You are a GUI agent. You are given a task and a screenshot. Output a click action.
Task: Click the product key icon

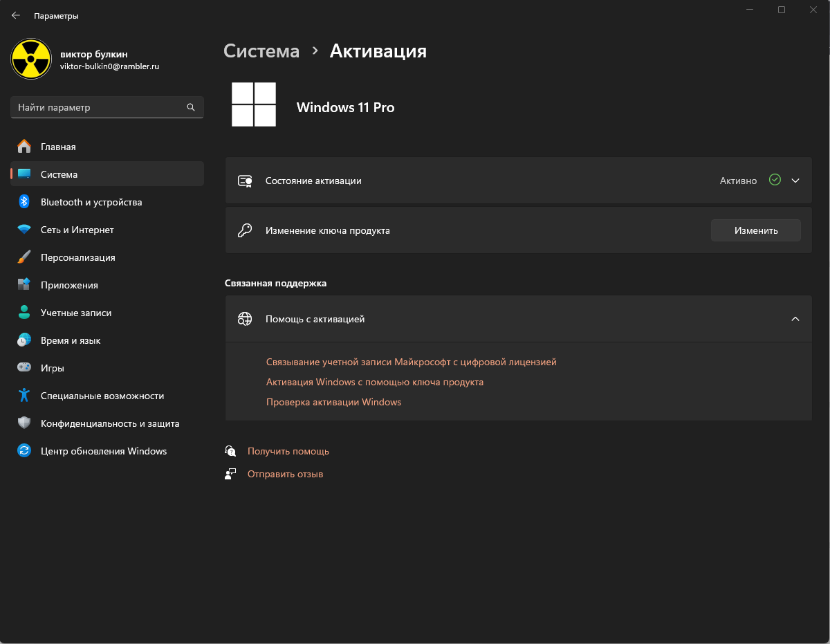(x=245, y=230)
